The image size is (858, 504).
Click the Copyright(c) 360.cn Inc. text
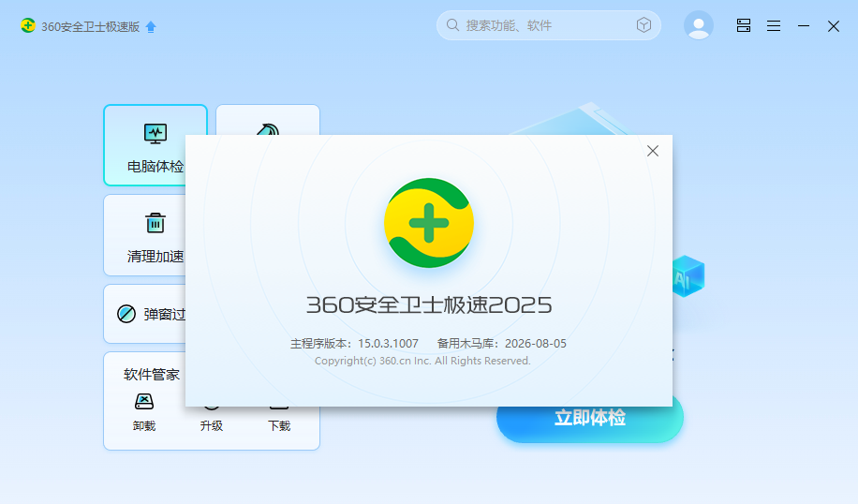(x=422, y=361)
